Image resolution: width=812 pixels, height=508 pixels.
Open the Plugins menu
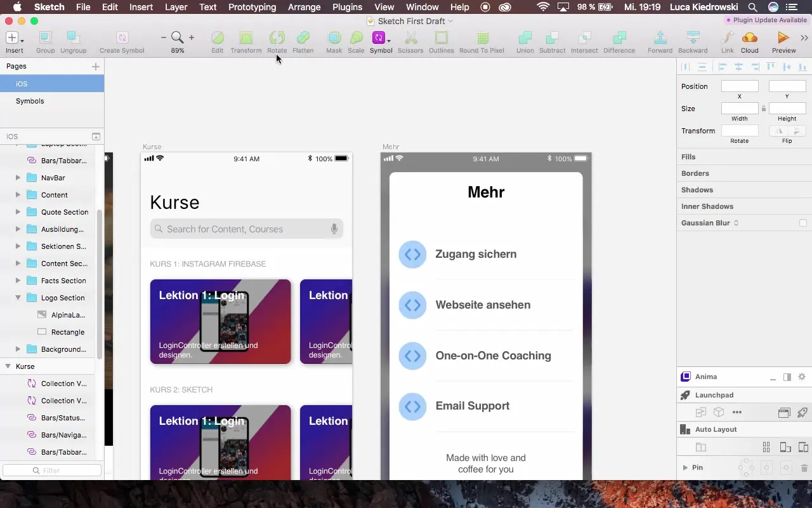346,7
